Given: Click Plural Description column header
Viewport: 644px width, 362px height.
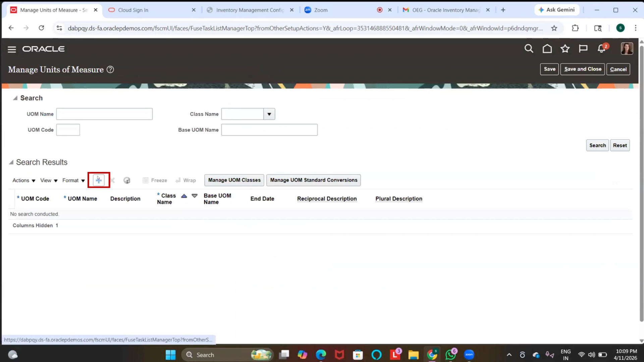Looking at the screenshot, I should point(399,199).
